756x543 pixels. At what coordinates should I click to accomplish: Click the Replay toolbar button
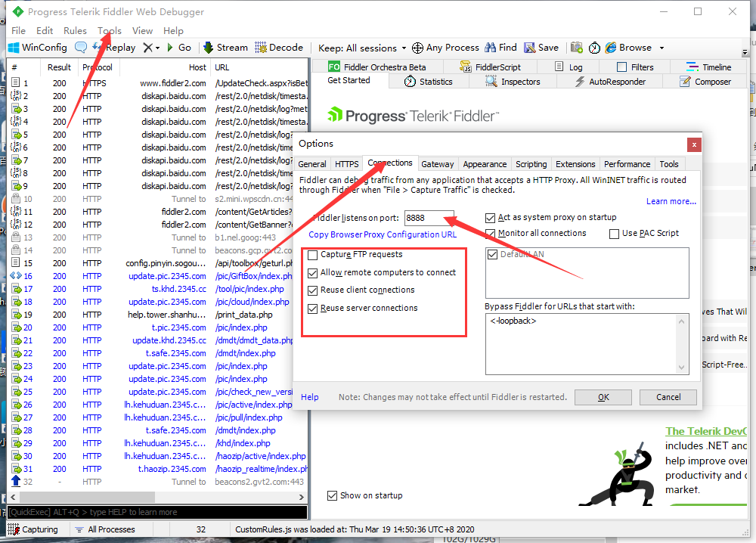point(114,47)
